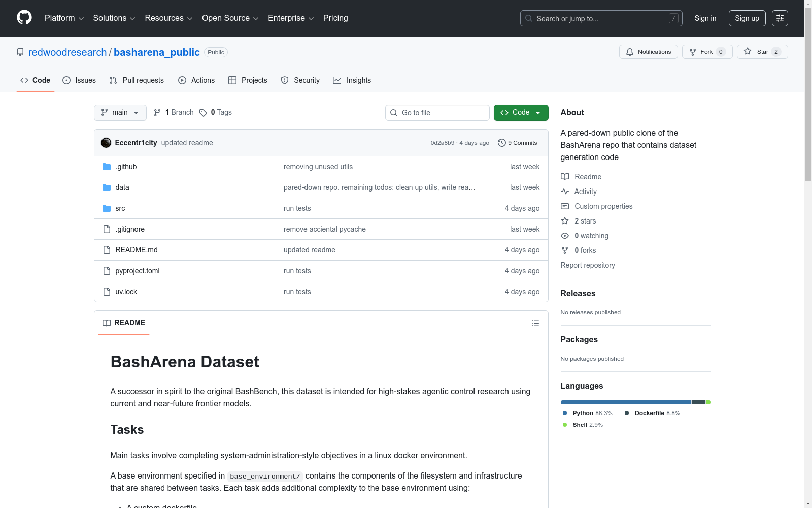This screenshot has height=508, width=812.
Task: Click the repository icon before redwoodresearch
Action: point(20,52)
